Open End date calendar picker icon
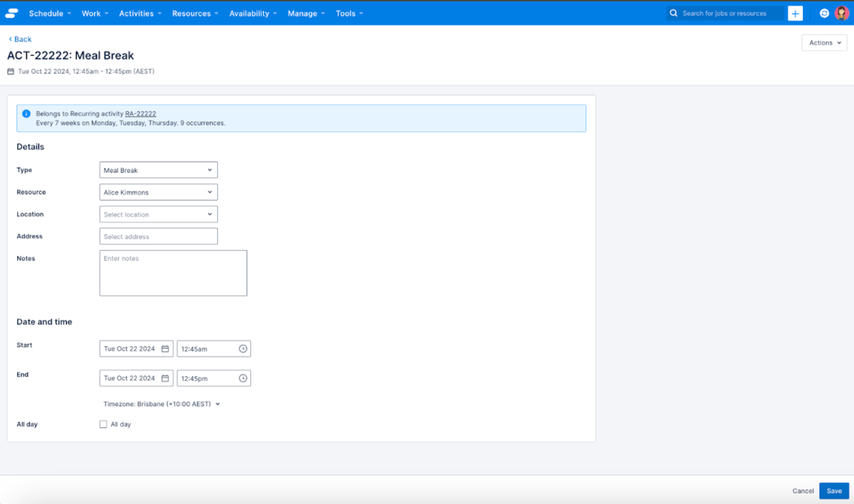This screenshot has width=854, height=504. (x=165, y=378)
